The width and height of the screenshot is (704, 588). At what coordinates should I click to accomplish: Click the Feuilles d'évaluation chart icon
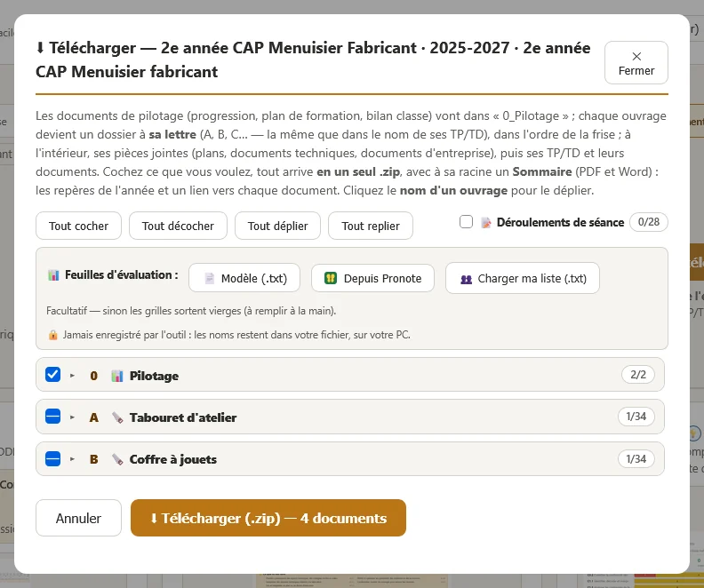point(53,275)
